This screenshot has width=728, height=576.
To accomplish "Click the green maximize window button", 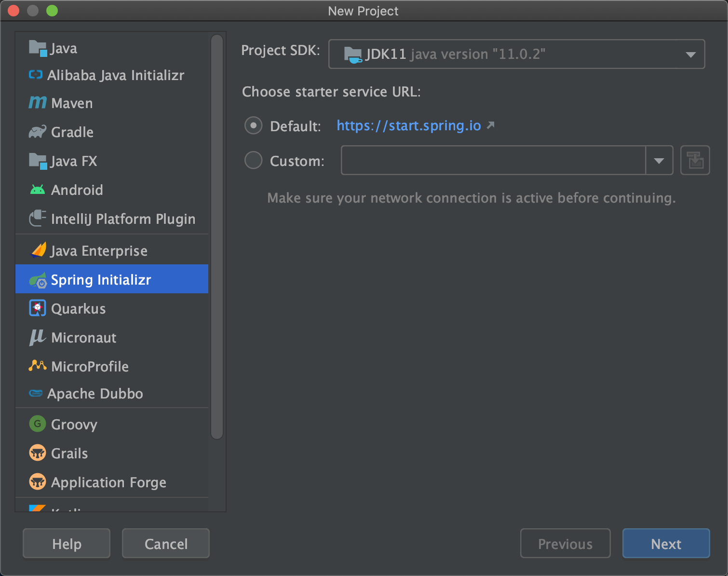I will (x=52, y=10).
